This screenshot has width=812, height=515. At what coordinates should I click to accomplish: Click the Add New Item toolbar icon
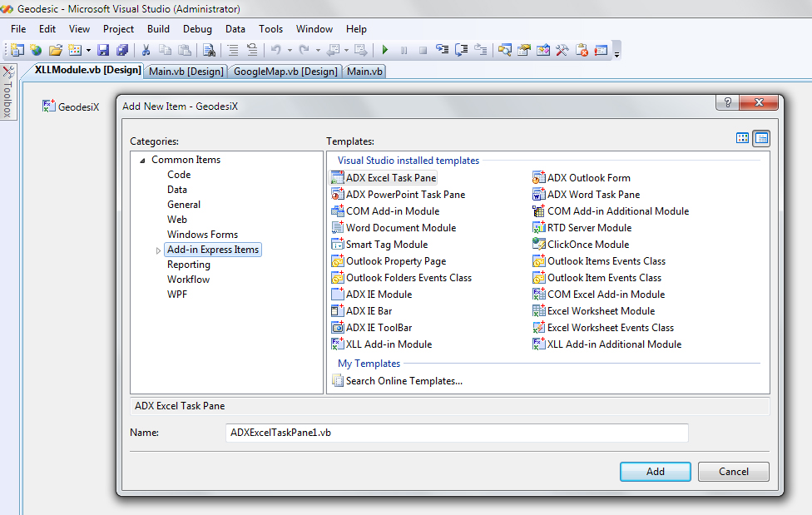point(75,50)
